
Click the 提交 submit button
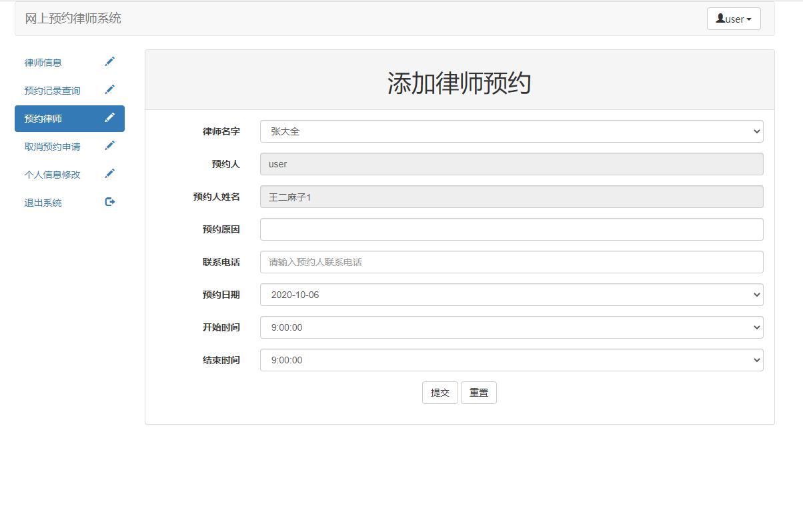pyautogui.click(x=440, y=393)
